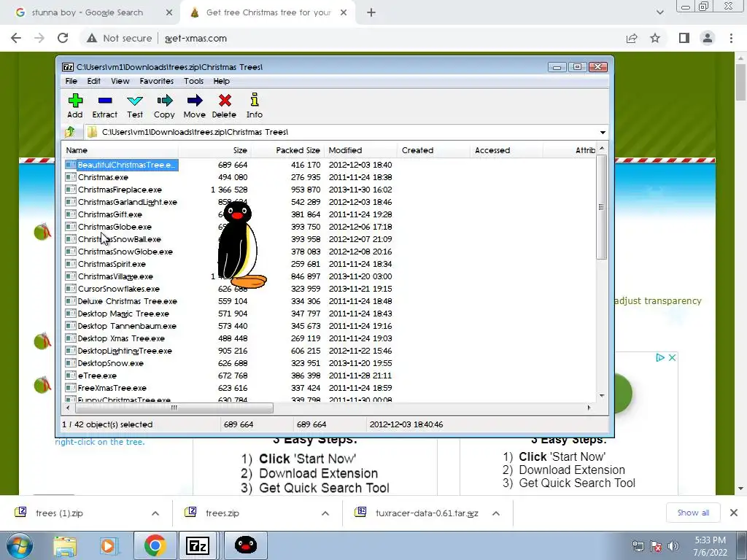Close the downloads bar
This screenshot has height=560, width=747.
(734, 513)
